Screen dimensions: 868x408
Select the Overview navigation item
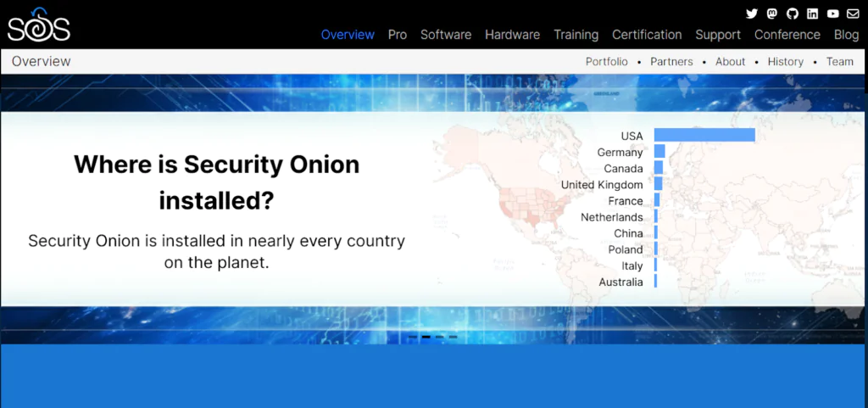point(348,34)
